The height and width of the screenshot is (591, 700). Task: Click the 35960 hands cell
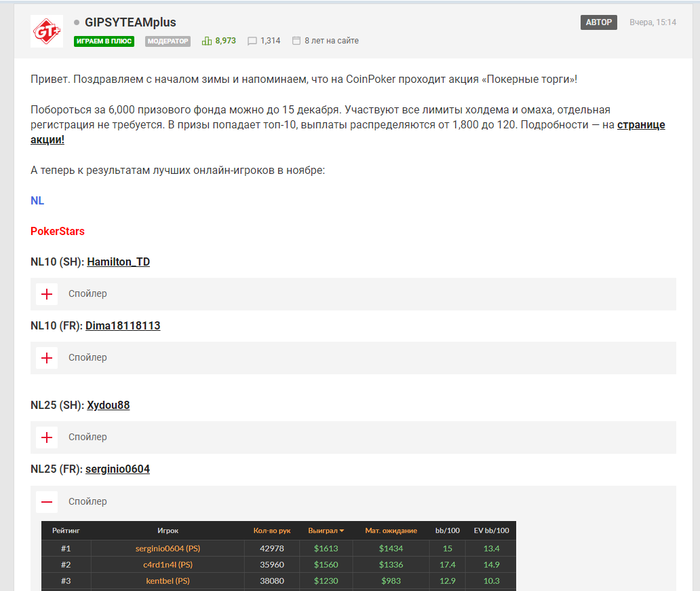click(x=272, y=565)
